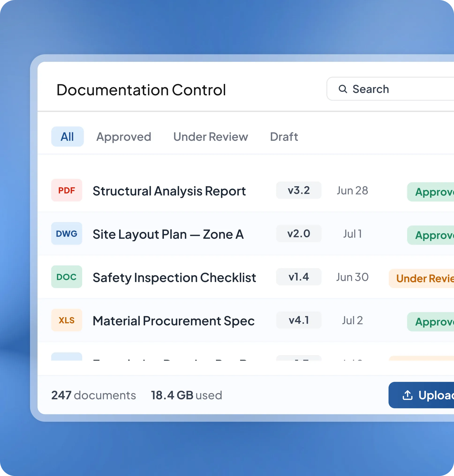
Task: Select the All filter tab
Action: click(67, 137)
